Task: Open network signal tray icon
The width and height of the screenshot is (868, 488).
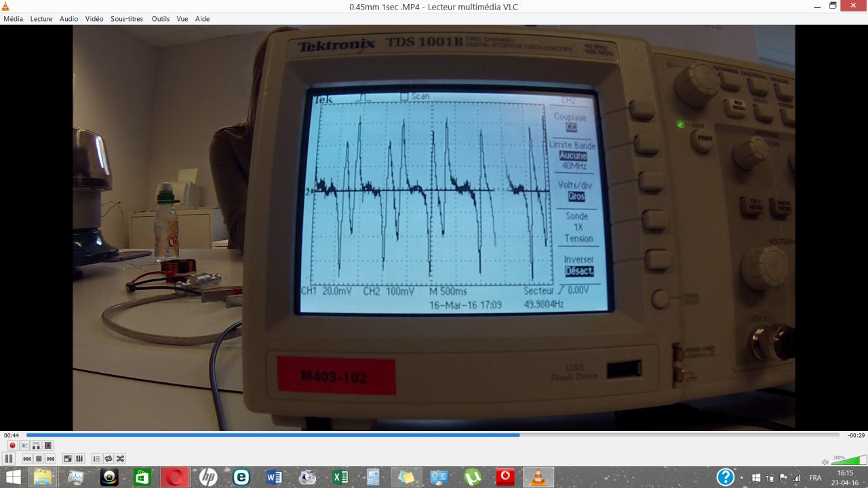Action: (x=797, y=478)
